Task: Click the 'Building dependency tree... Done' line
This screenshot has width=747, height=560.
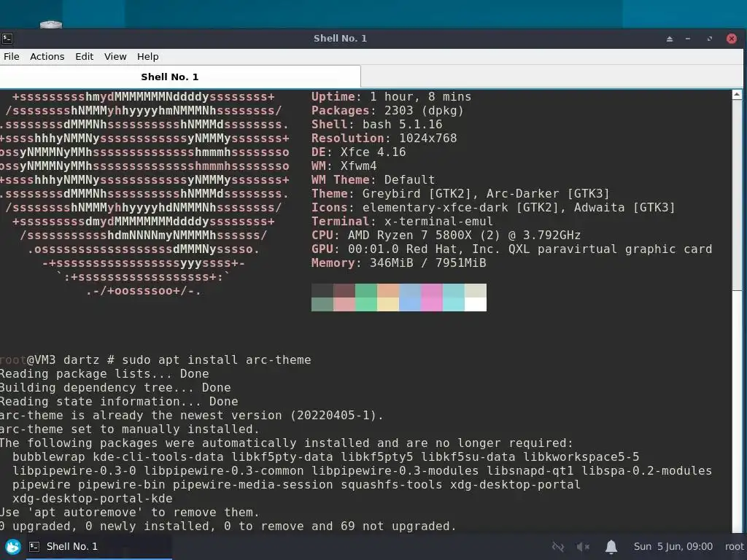Action: coord(115,388)
